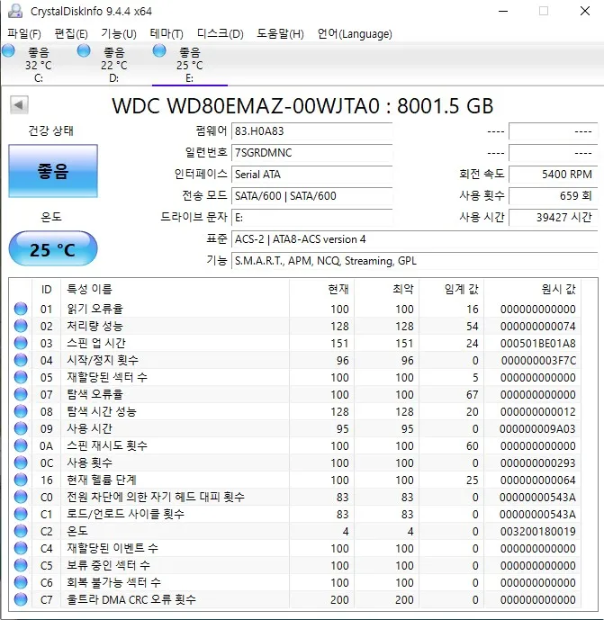
Task: Click the status orb for ID 08 탐색 시간 성능
Action: click(x=21, y=411)
